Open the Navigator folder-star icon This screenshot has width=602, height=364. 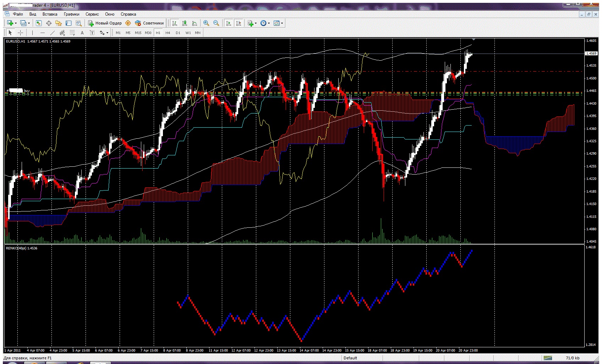coord(59,23)
